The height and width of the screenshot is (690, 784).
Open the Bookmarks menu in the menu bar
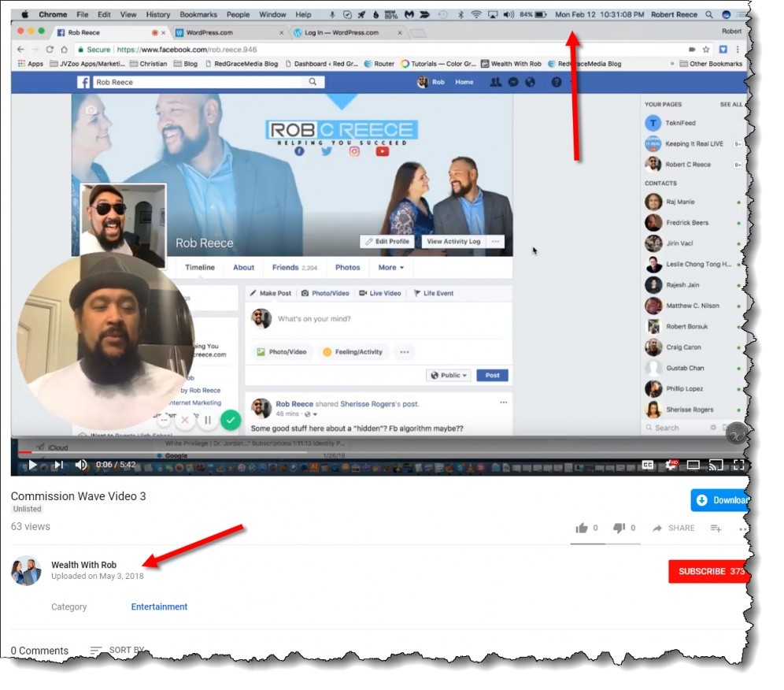coord(198,14)
